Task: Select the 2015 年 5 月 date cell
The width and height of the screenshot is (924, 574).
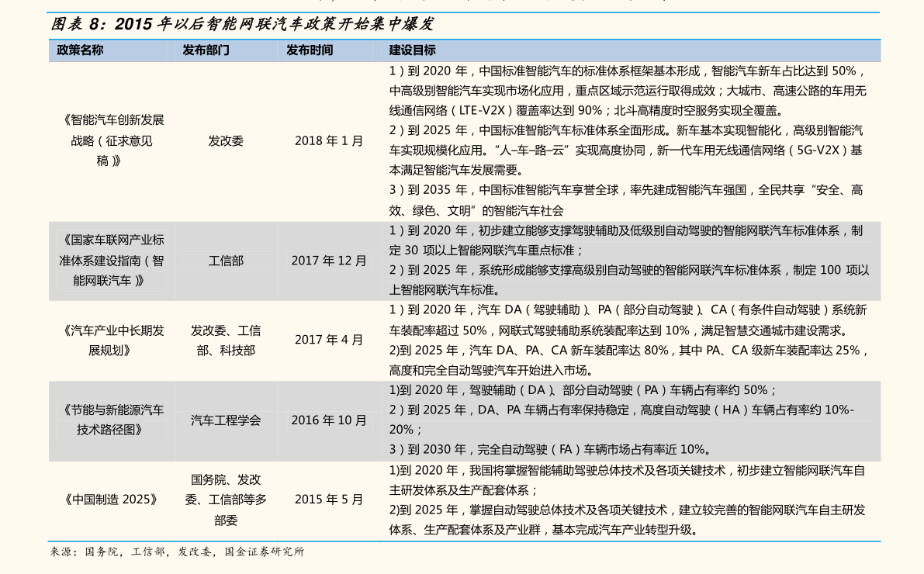Action: (x=329, y=500)
